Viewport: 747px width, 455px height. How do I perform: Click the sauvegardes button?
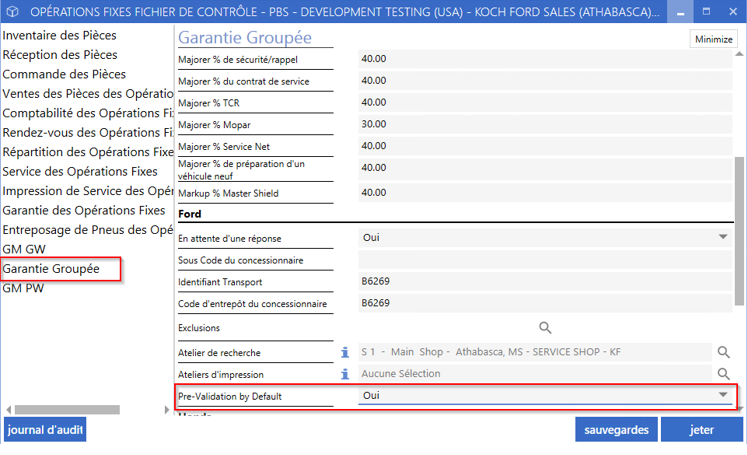(616, 430)
